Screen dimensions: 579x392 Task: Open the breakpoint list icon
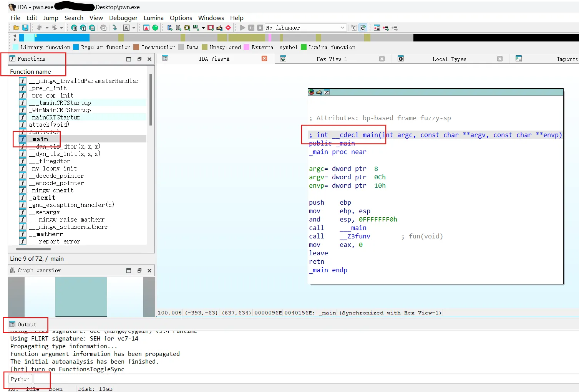click(x=377, y=28)
